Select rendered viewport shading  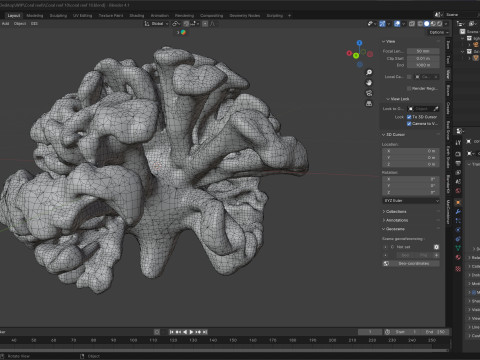439,24
